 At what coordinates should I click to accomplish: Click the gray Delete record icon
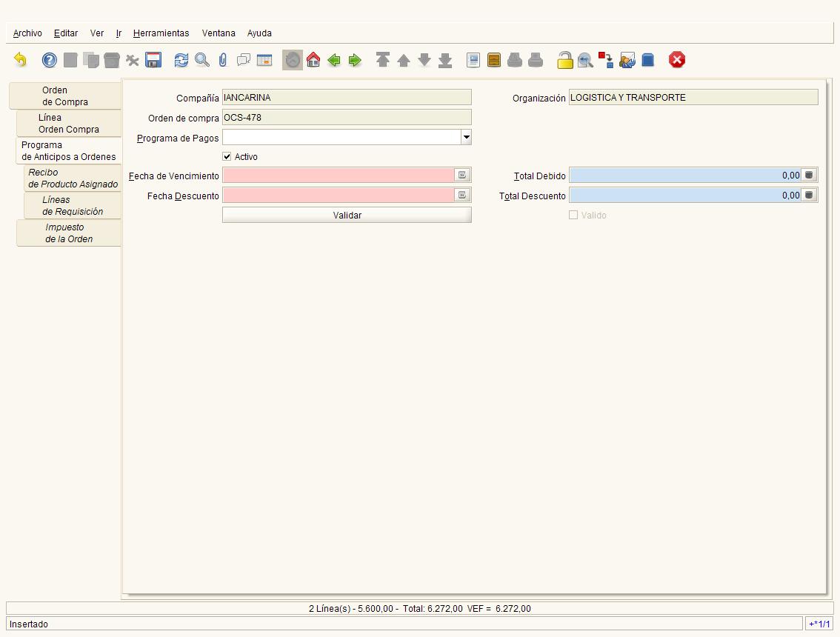[x=111, y=59]
